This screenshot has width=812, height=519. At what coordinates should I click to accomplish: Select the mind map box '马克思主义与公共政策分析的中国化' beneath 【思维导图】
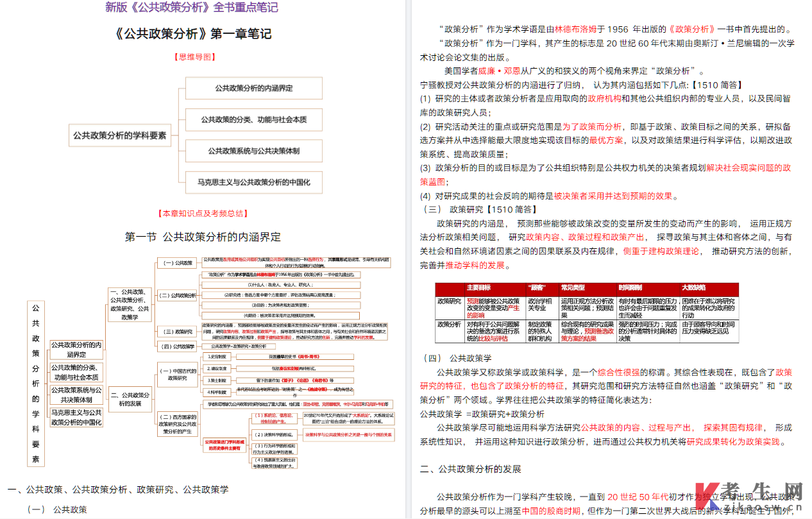coord(254,182)
